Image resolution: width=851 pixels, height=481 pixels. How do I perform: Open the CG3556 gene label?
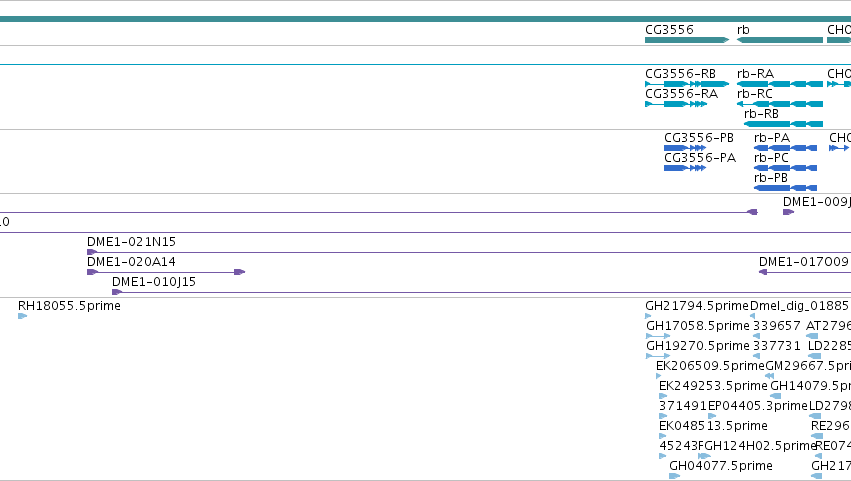click(x=669, y=29)
